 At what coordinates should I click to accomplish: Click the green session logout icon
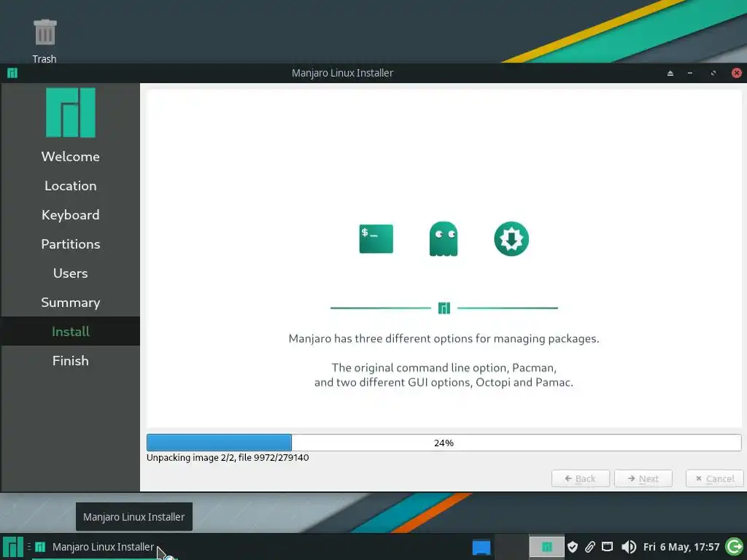734,547
